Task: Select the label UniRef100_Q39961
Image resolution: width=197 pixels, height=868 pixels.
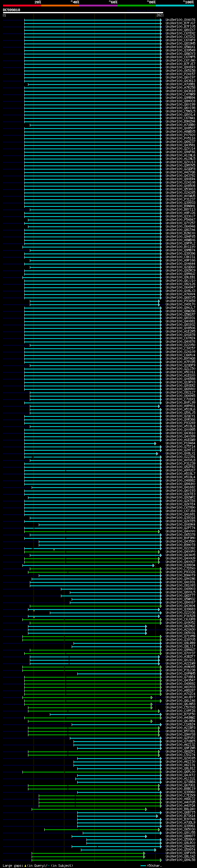Action: click(x=180, y=826)
